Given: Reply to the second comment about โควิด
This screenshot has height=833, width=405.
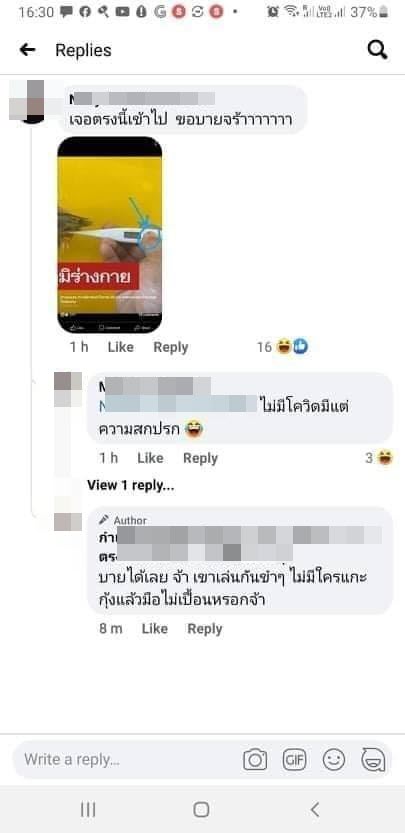Looking at the screenshot, I should click(200, 458).
